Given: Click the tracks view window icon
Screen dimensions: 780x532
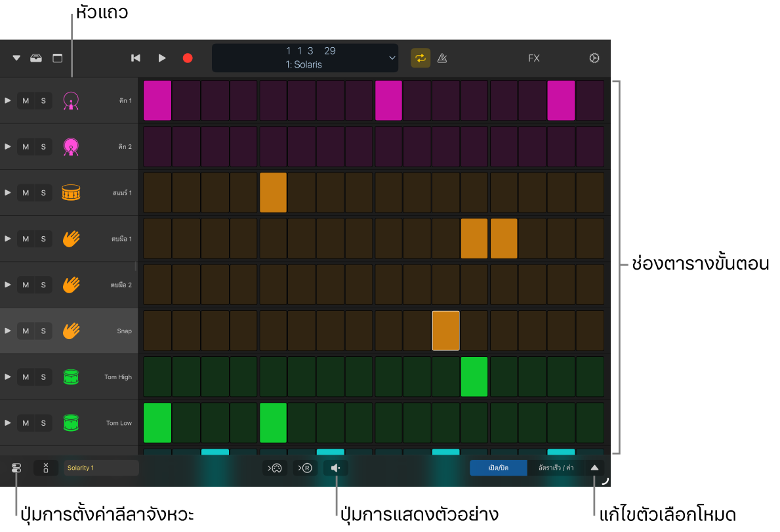Looking at the screenshot, I should pos(58,58).
